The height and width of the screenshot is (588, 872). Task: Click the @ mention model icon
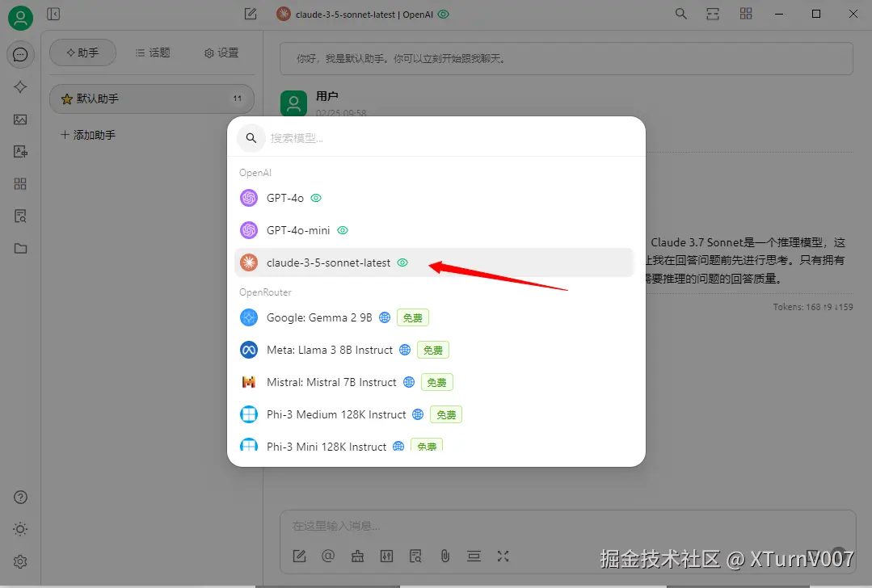pos(328,556)
